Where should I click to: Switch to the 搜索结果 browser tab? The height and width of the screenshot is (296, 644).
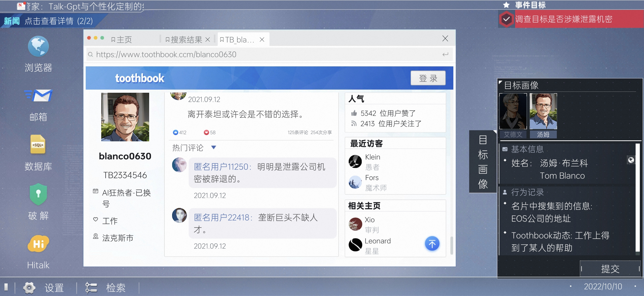pyautogui.click(x=184, y=40)
